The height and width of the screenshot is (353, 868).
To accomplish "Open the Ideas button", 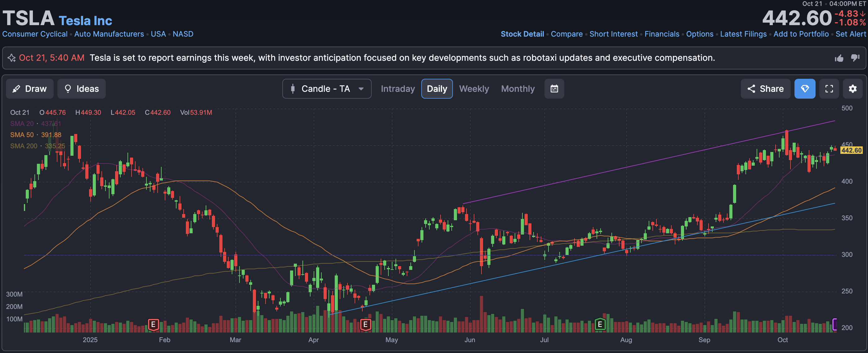I will (x=81, y=89).
